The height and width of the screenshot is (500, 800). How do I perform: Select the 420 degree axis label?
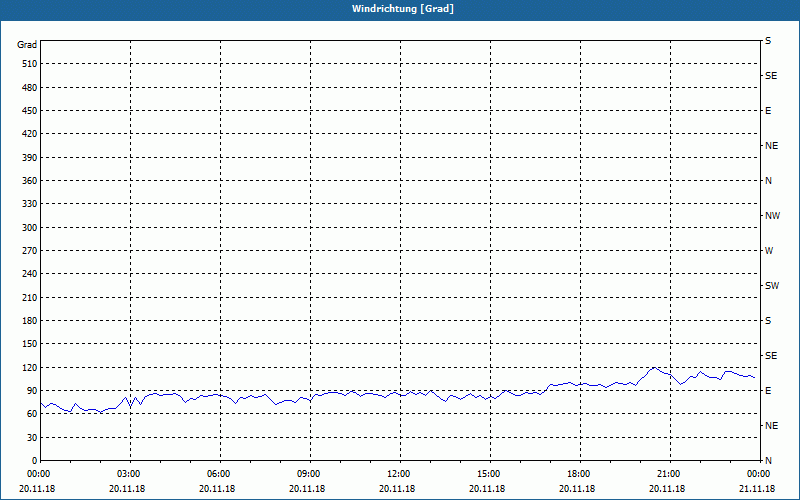(x=30, y=134)
